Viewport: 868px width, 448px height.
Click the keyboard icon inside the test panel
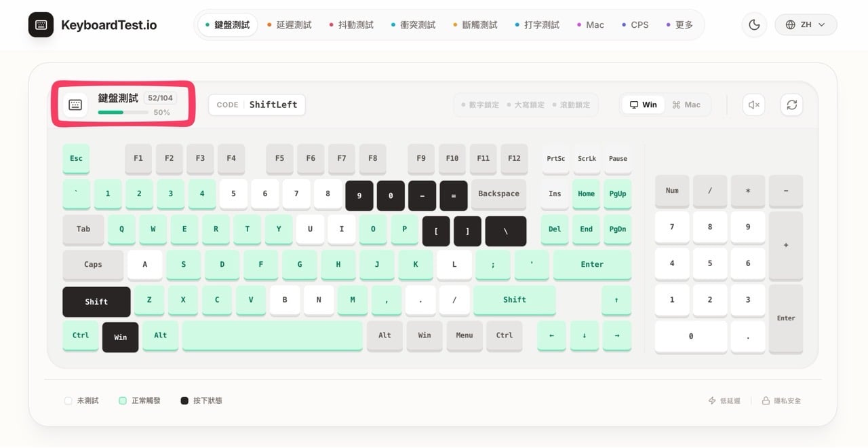[x=75, y=104]
